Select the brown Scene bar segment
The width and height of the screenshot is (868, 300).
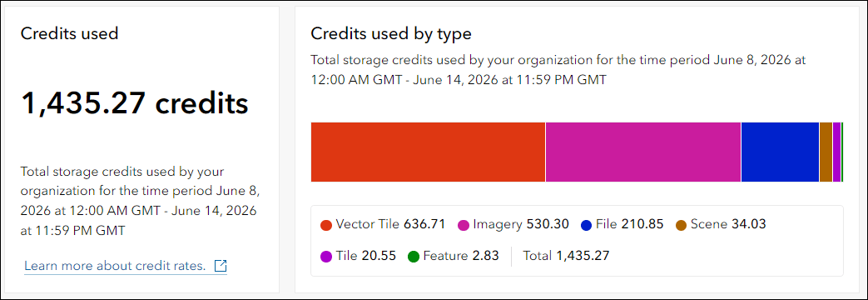click(x=826, y=152)
